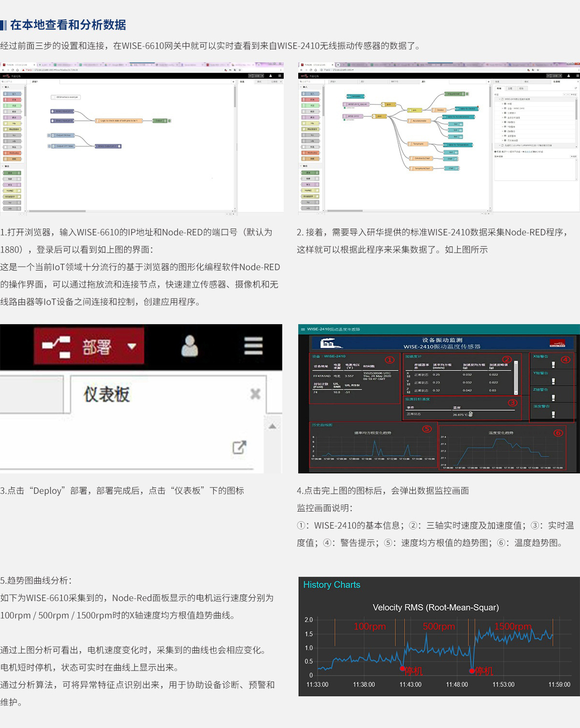
Task: Select the WISE-2410_UpLink node
Action: pyautogui.click(x=356, y=104)
